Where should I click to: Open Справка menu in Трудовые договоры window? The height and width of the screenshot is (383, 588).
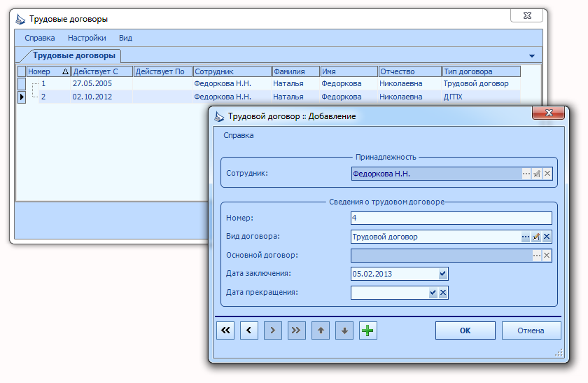coord(40,38)
